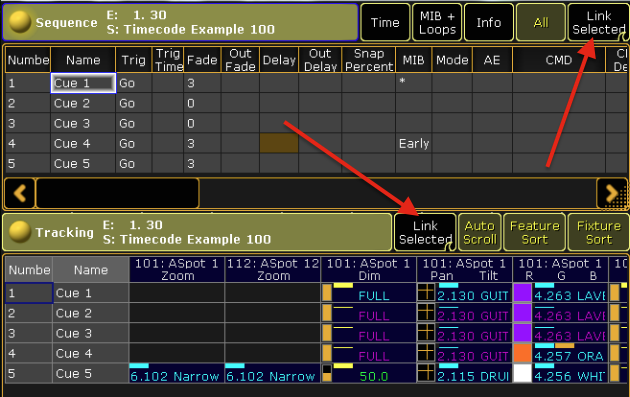
Task: Select the Trig column header
Action: coord(133,60)
